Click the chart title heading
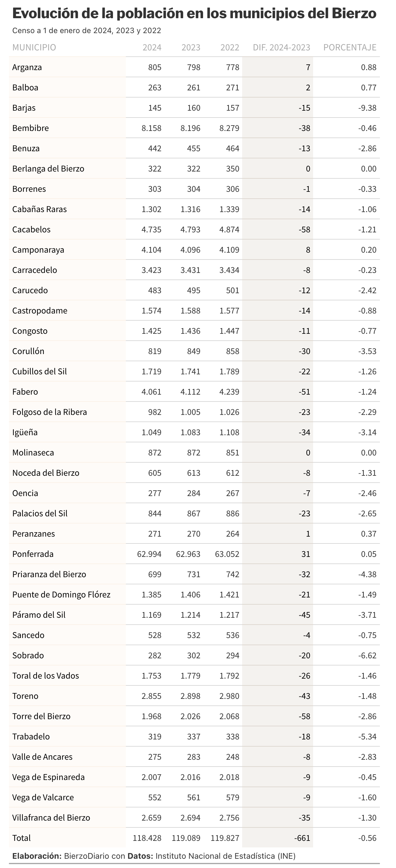 (194, 13)
